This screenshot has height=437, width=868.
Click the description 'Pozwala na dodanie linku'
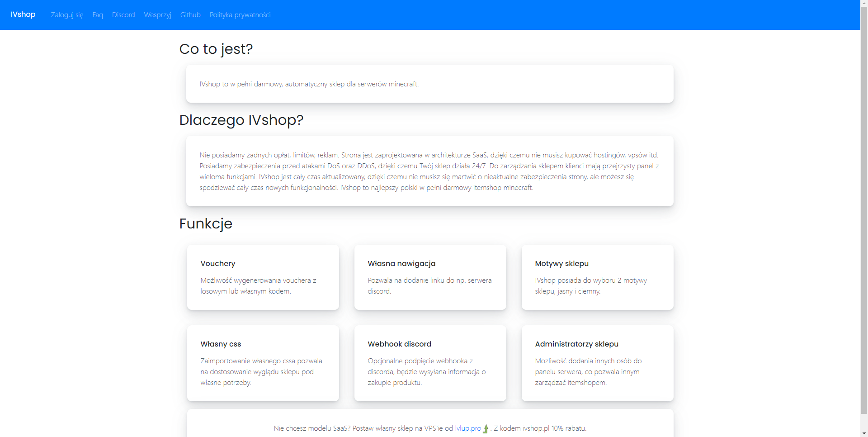click(x=429, y=285)
